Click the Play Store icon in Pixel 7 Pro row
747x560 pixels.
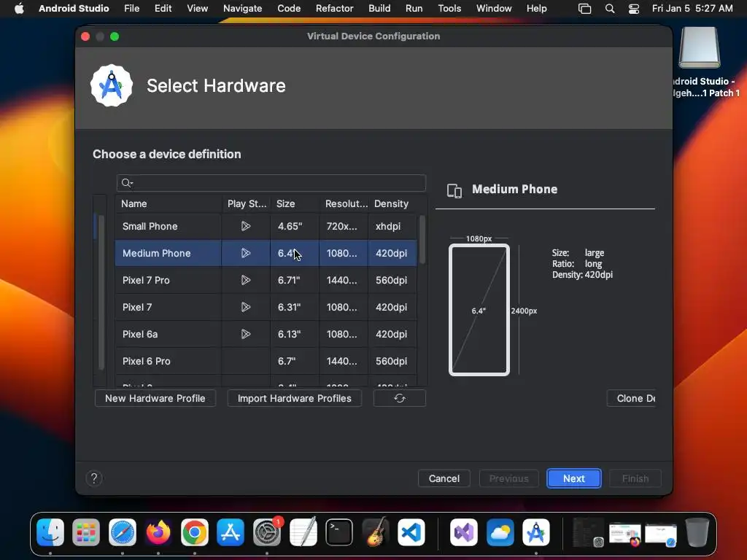[245, 280]
